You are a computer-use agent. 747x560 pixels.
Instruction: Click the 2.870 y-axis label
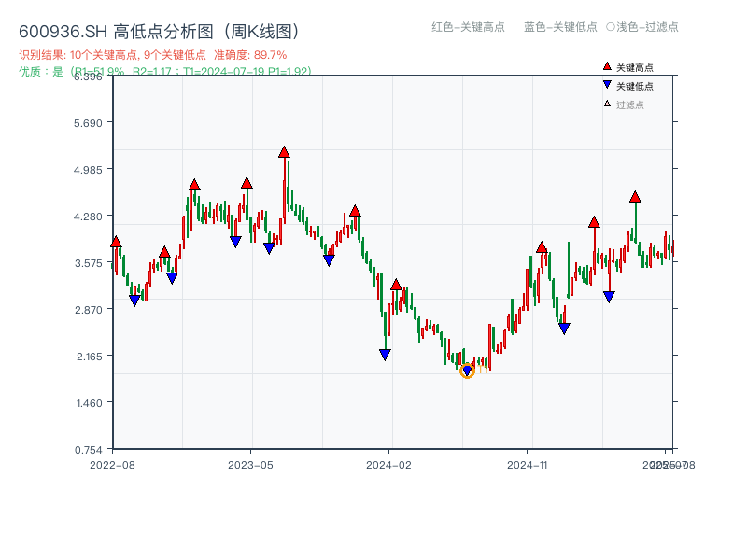coord(88,310)
